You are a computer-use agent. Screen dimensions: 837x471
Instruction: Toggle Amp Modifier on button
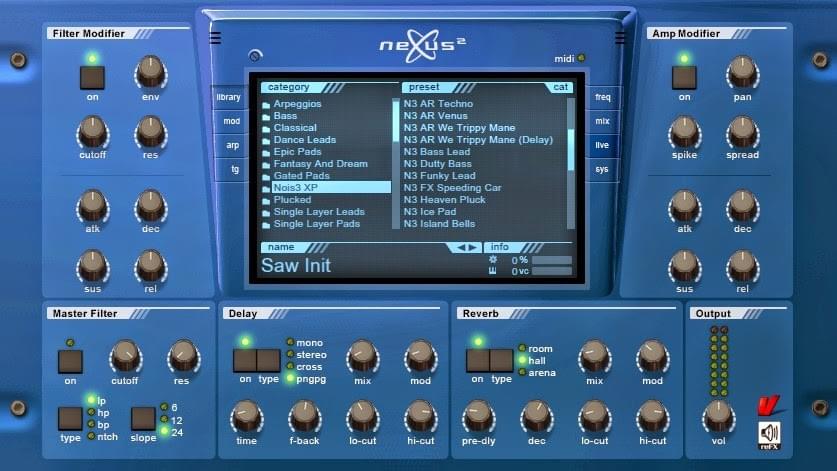pos(684,77)
